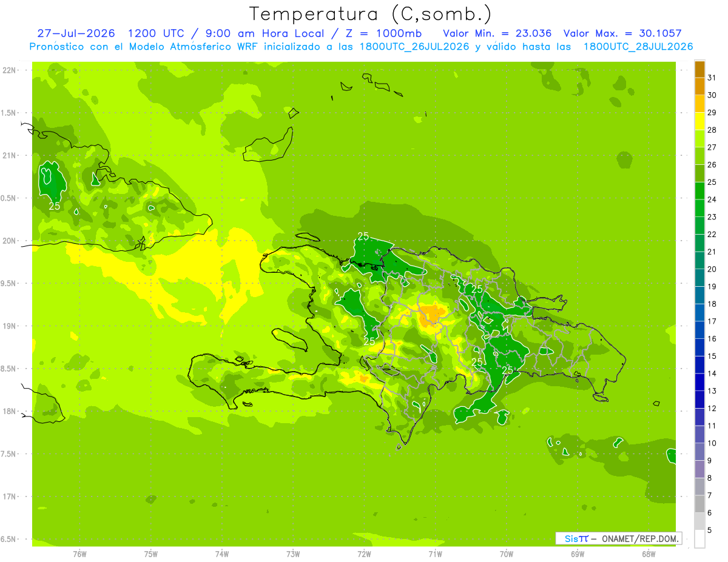Select the gray 7 degree legend swatch
Screen dimensions: 728x562
(699, 487)
